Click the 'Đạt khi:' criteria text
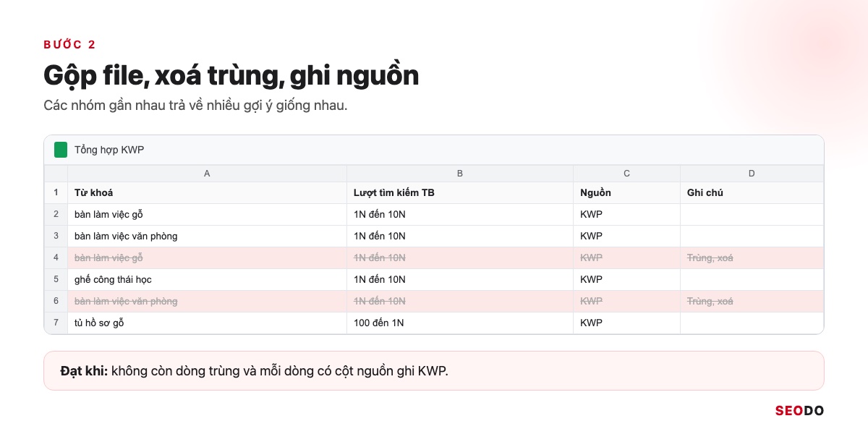 pos(255,371)
